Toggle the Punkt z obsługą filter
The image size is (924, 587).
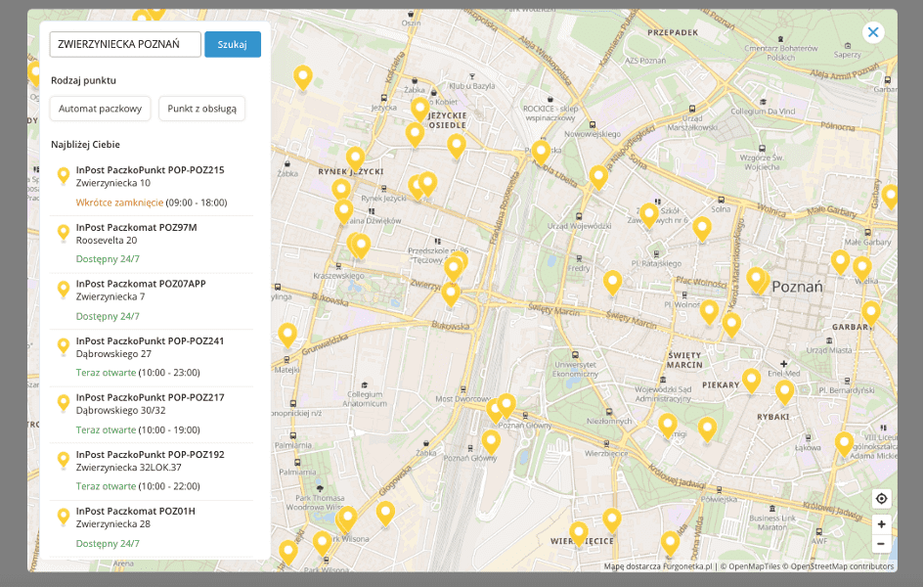(201, 109)
